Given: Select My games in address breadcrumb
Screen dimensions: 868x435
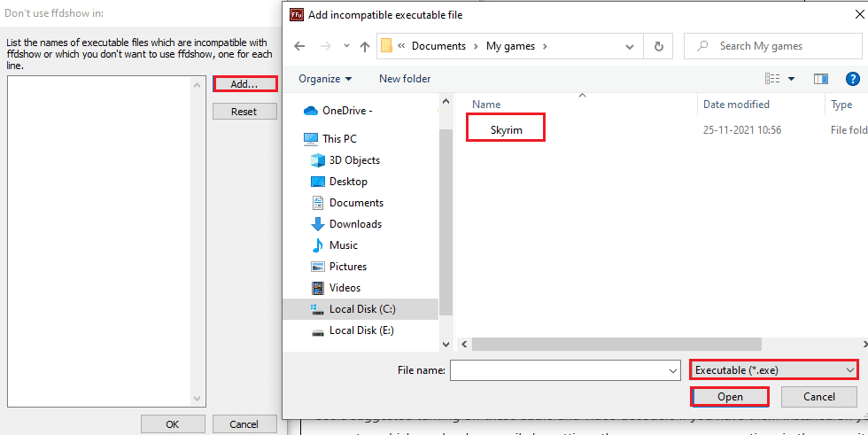Looking at the screenshot, I should [510, 46].
